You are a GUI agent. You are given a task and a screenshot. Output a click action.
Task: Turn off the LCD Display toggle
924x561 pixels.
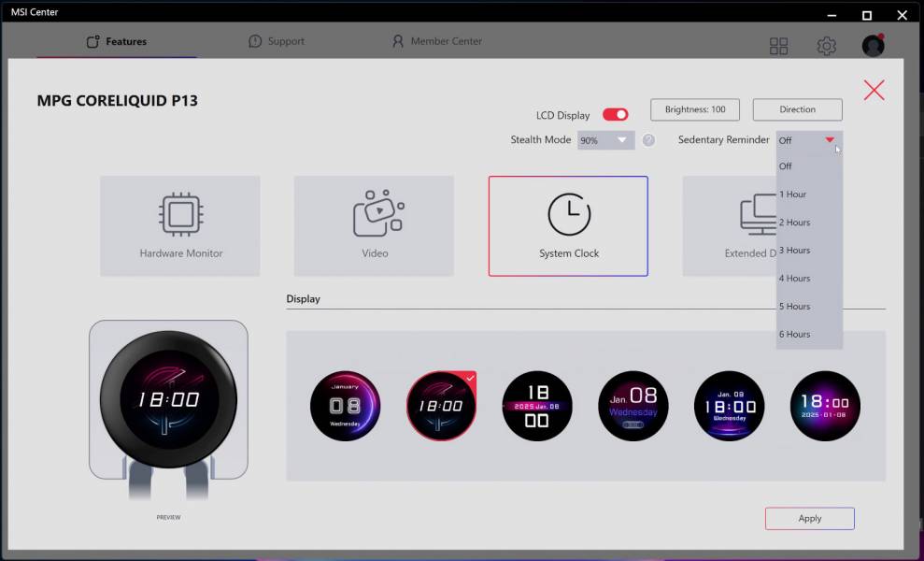click(615, 115)
